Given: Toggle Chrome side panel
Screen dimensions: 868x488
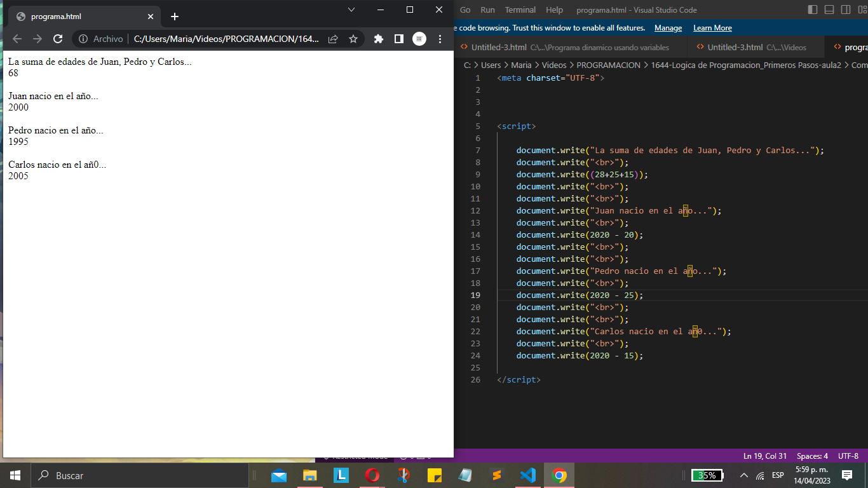Looking at the screenshot, I should tap(399, 39).
